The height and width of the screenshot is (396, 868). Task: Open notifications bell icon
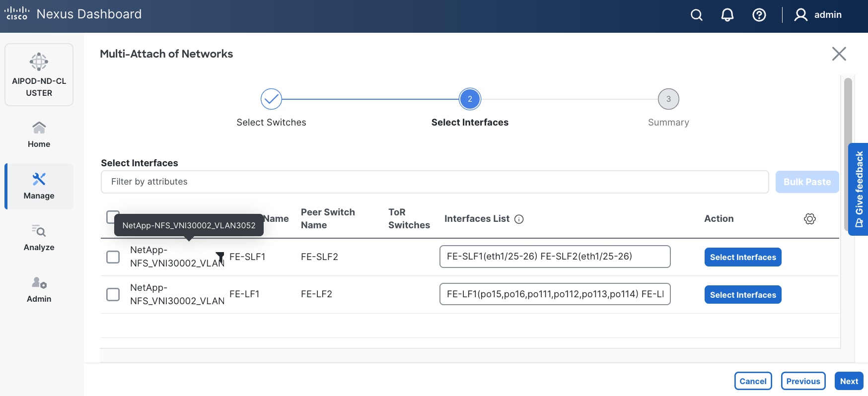click(727, 15)
